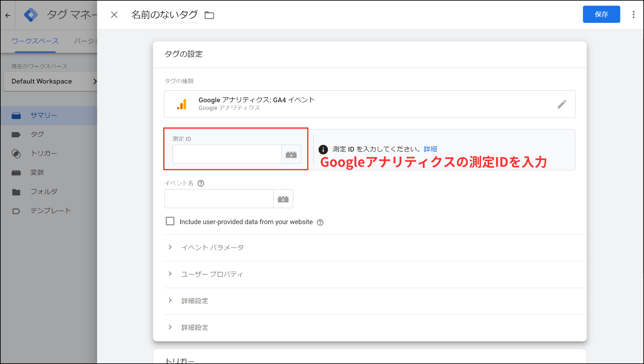Open help icon next to イベント名
644x364 pixels.
pyautogui.click(x=201, y=183)
